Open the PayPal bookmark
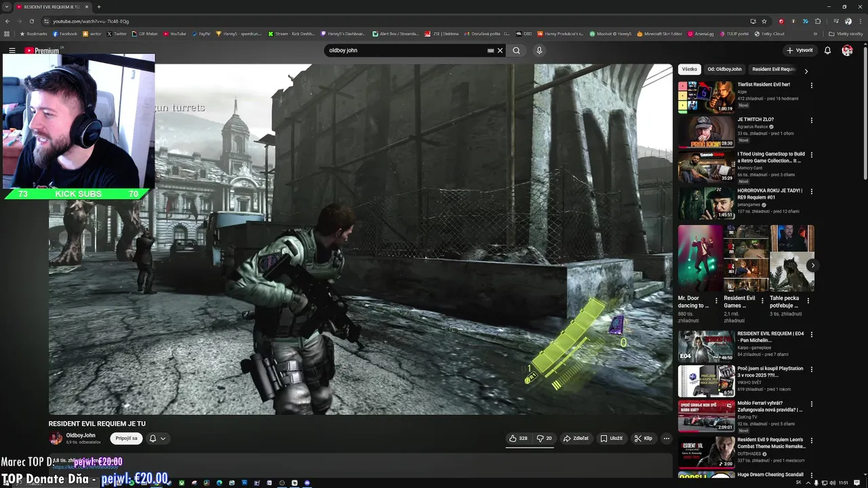This screenshot has width=868, height=488. click(201, 33)
